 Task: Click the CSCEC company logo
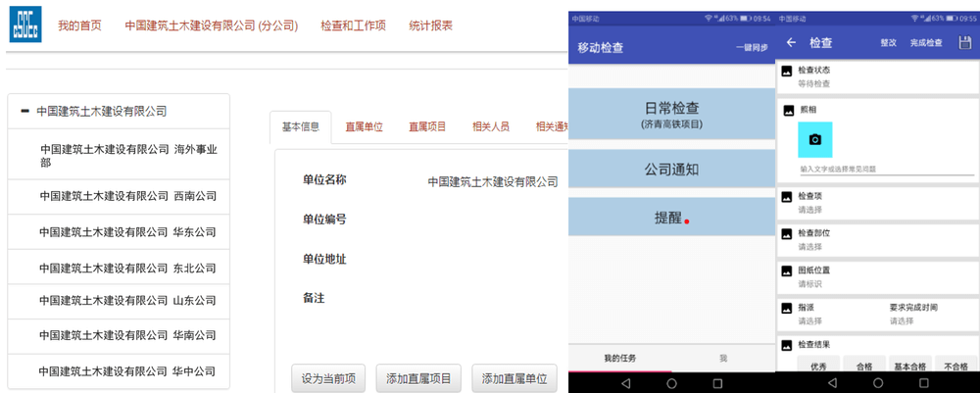click(25, 25)
